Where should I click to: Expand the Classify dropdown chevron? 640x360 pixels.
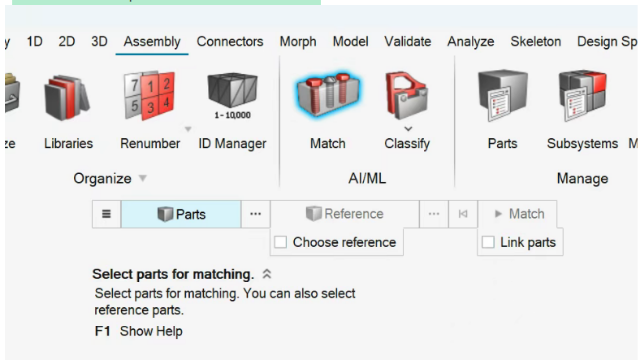[x=408, y=129]
